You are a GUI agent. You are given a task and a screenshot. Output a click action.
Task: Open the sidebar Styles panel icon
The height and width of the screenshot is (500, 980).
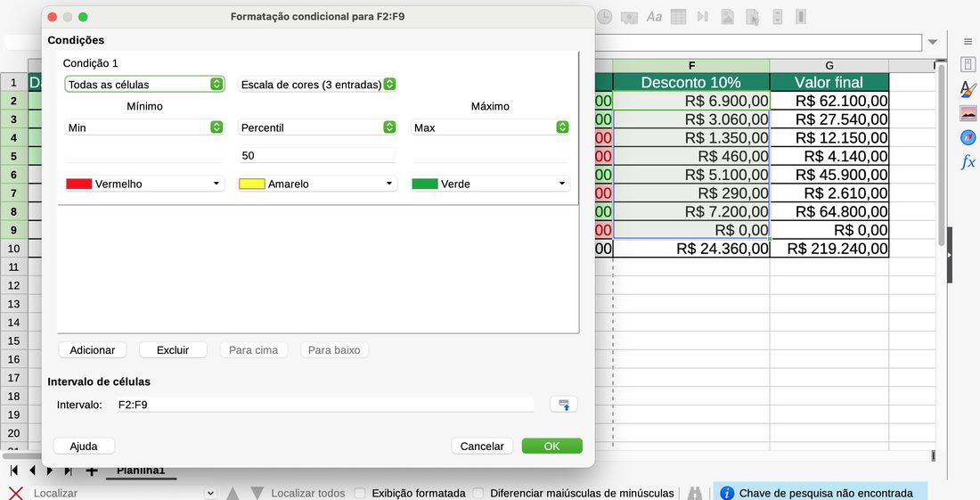tap(968, 89)
